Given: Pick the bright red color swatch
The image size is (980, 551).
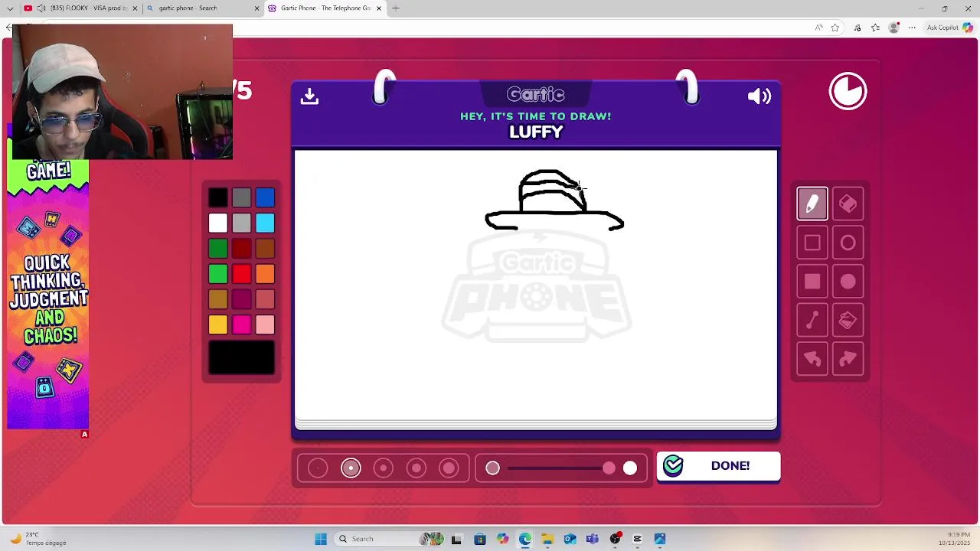Looking at the screenshot, I should 242,274.
